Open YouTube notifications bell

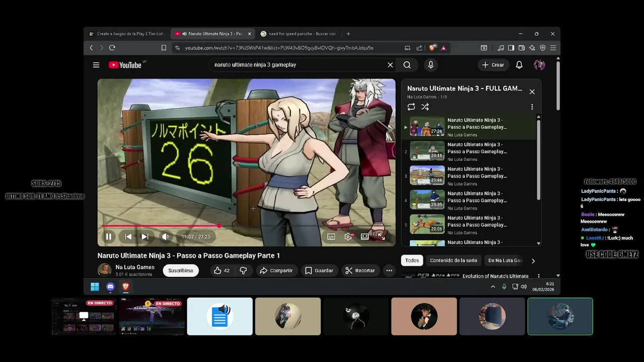coord(519,65)
